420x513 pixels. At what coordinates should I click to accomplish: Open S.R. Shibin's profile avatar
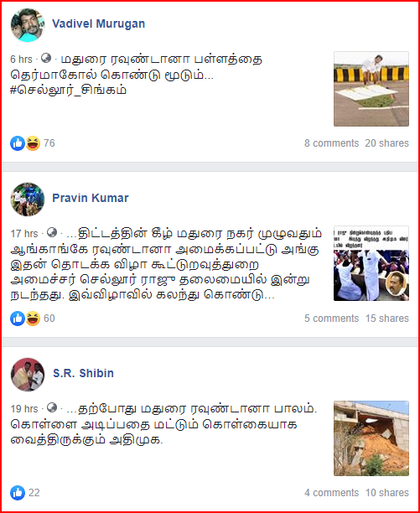pyautogui.click(x=28, y=375)
